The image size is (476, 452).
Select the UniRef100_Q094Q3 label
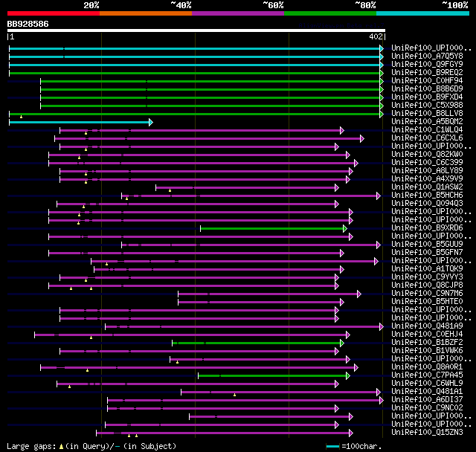pyautogui.click(x=427, y=204)
